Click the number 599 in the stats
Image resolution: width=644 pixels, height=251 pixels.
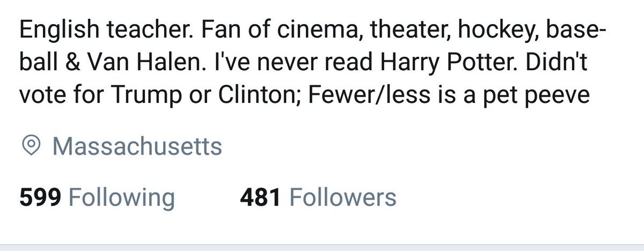click(42, 198)
